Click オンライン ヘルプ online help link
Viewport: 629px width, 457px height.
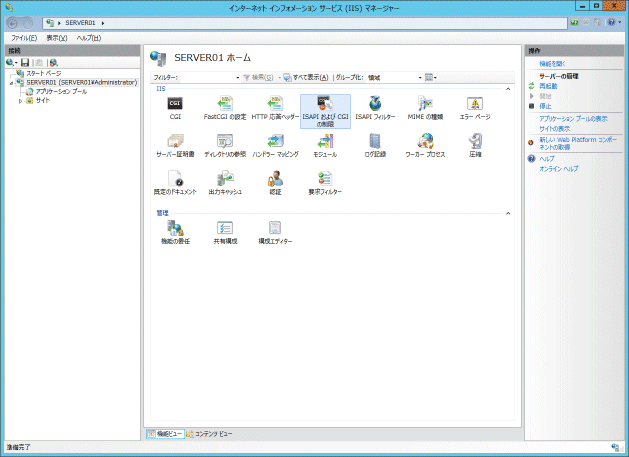[x=559, y=169]
